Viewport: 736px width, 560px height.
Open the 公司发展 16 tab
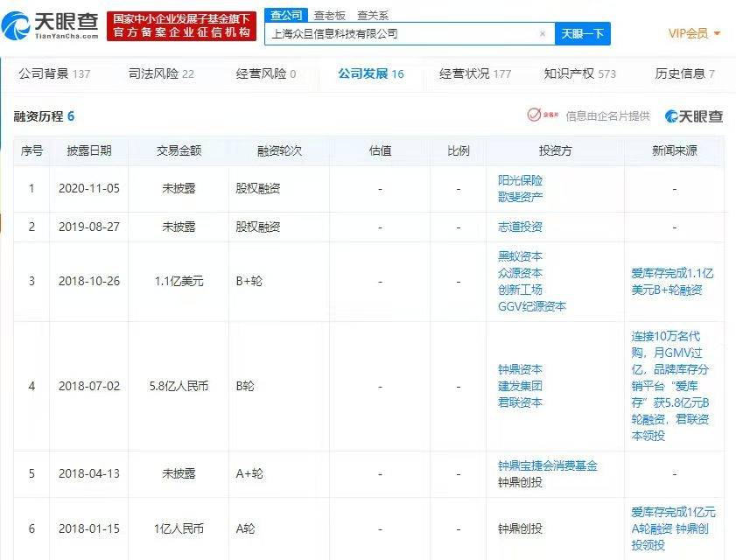[x=371, y=73]
